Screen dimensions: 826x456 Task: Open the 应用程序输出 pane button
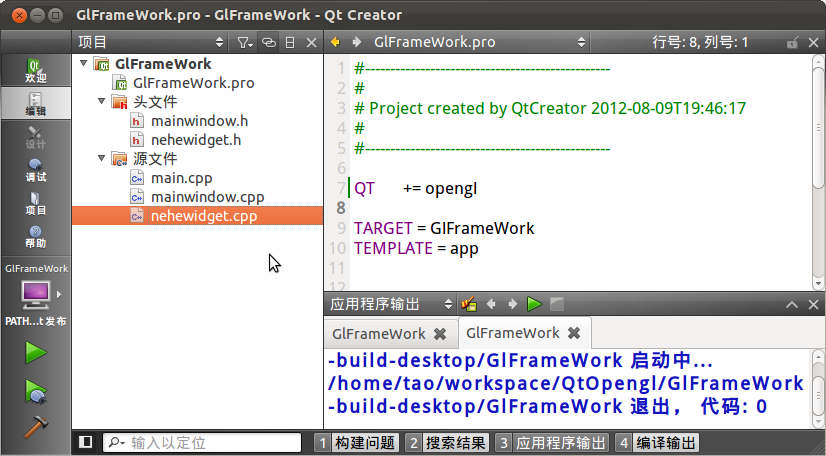(552, 442)
